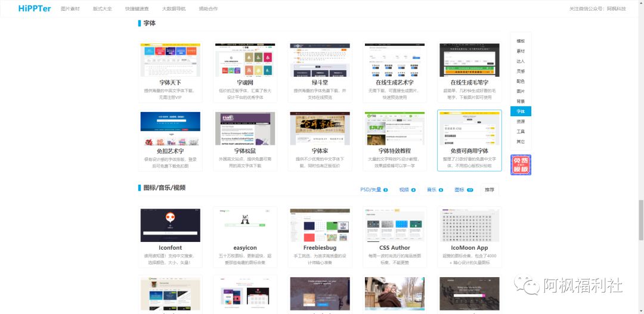Click the 字魂网 title link
Screen dimensions: 644x314
245,82
